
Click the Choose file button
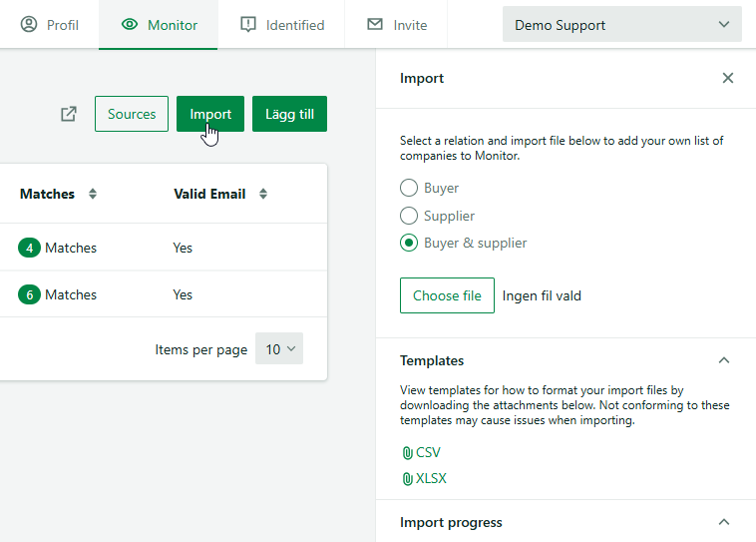tap(447, 295)
